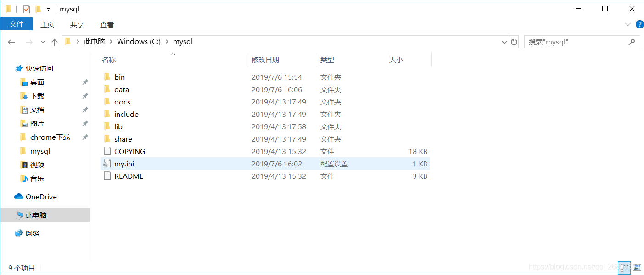Select the data folder icon

click(x=107, y=89)
